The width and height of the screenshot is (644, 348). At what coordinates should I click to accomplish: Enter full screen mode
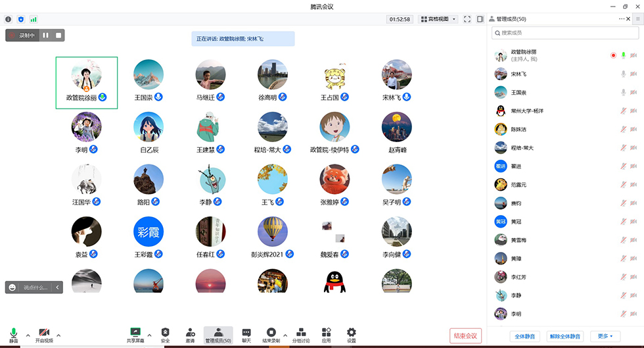pos(467,20)
